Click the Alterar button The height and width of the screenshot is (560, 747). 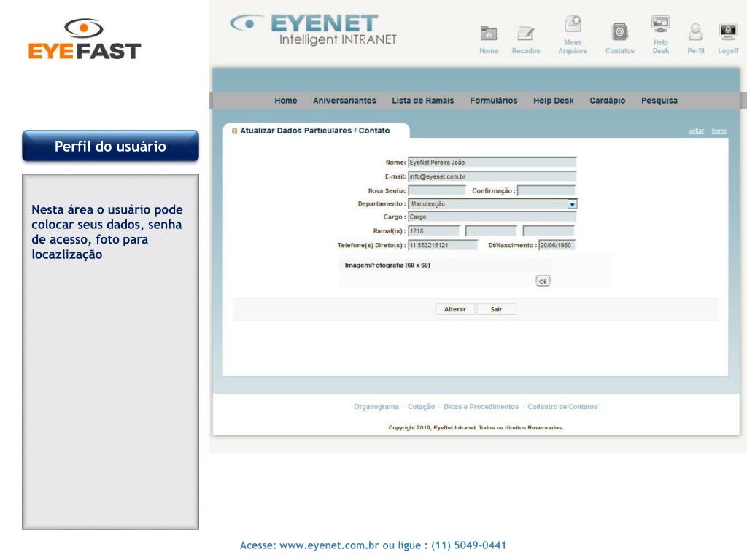(x=454, y=309)
